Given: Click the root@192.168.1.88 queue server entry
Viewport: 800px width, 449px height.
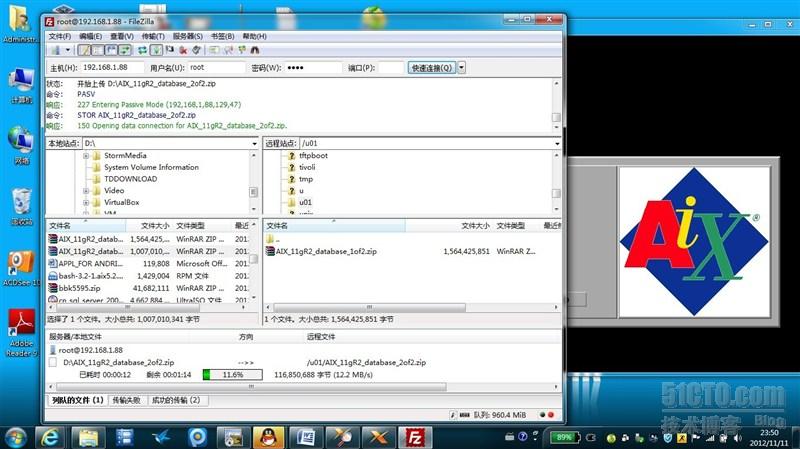Looking at the screenshot, I should (90, 351).
